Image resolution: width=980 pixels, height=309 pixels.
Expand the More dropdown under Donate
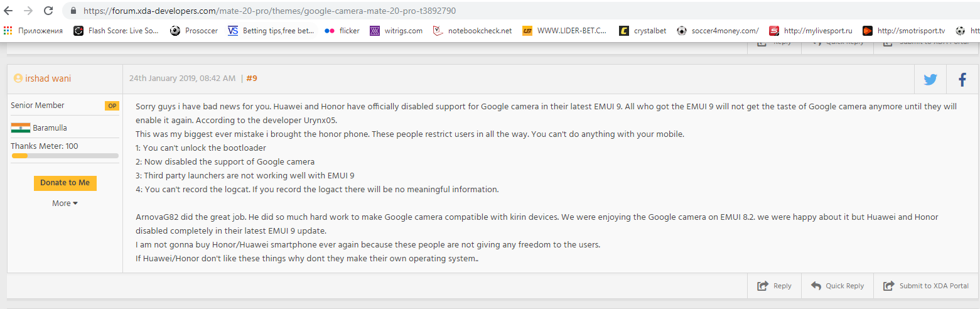coord(65,203)
